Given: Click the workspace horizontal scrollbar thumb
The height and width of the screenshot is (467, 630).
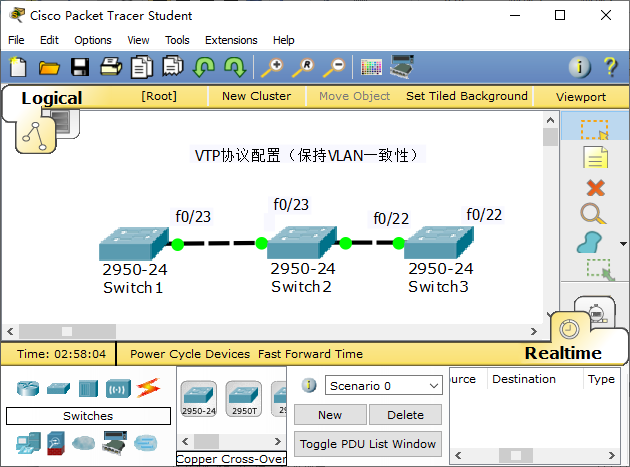Looking at the screenshot, I should 67,332.
